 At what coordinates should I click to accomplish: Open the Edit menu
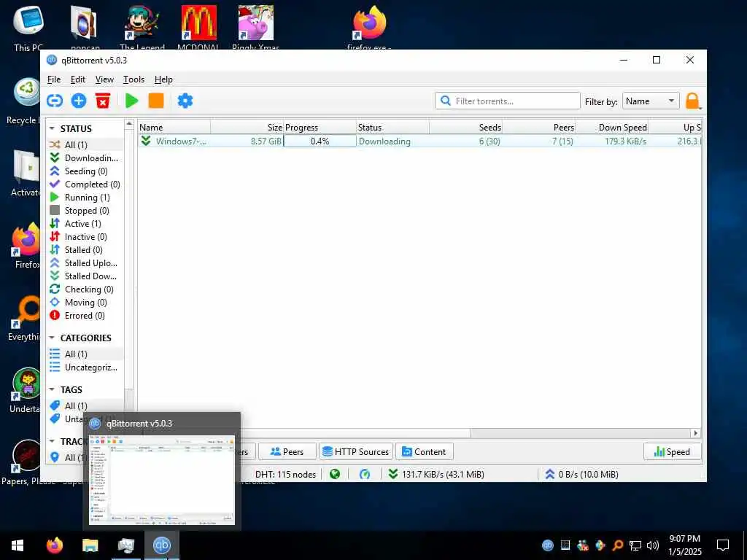click(77, 79)
